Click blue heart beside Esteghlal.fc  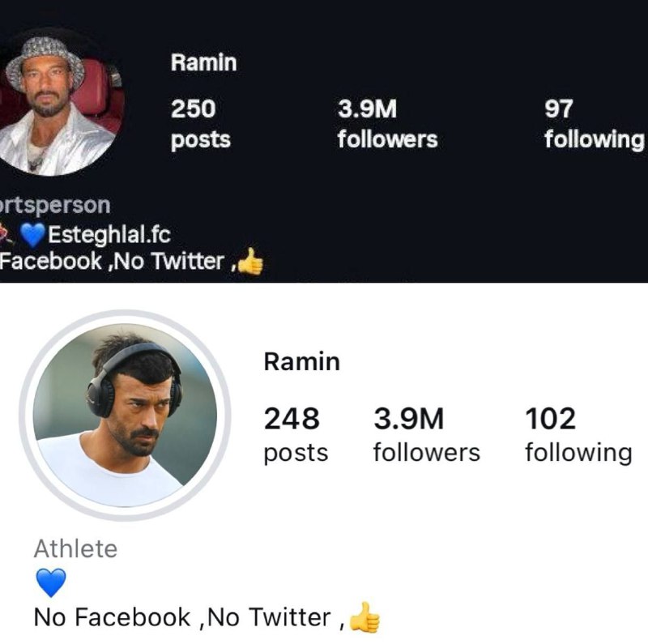click(32, 235)
